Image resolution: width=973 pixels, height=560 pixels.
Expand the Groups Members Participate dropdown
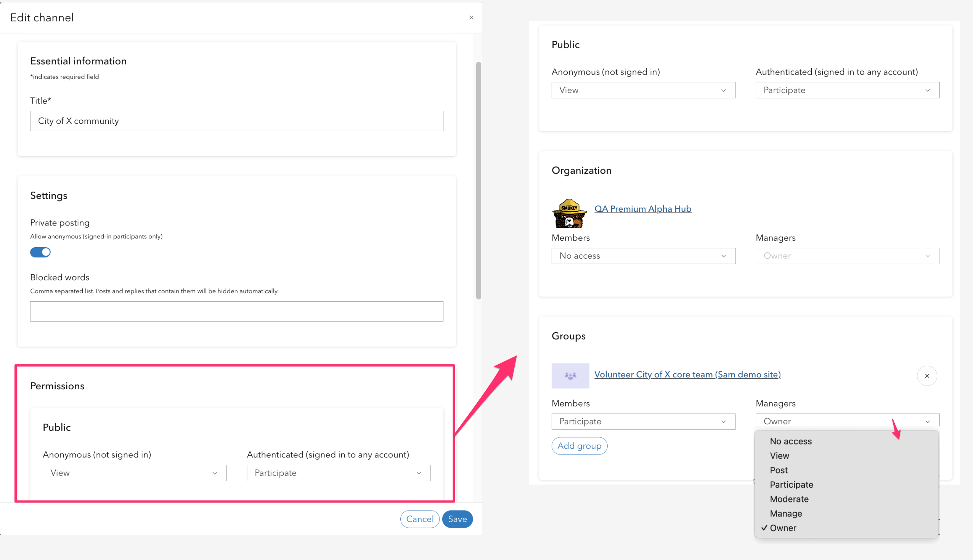(x=643, y=421)
